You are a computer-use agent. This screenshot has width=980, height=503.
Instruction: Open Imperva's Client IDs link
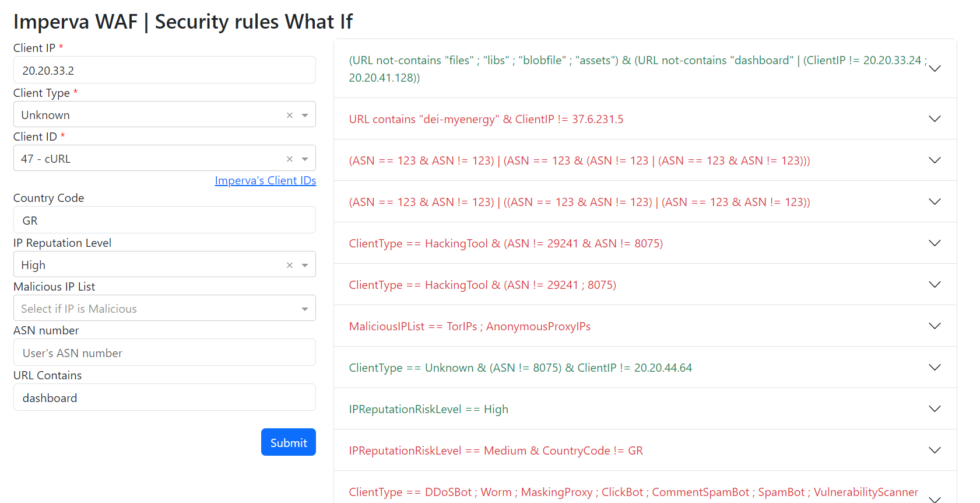coord(265,181)
